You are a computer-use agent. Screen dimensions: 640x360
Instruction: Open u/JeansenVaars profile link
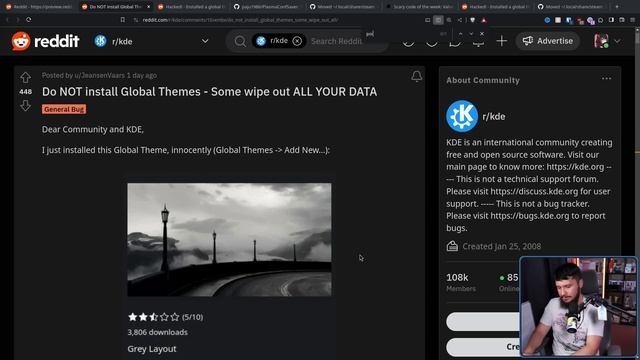click(x=99, y=76)
